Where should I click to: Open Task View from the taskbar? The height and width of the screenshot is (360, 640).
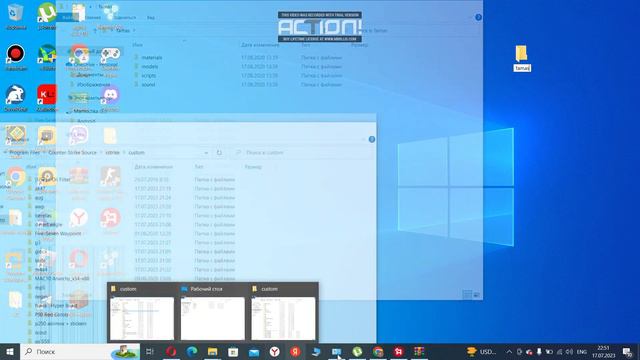(150, 351)
